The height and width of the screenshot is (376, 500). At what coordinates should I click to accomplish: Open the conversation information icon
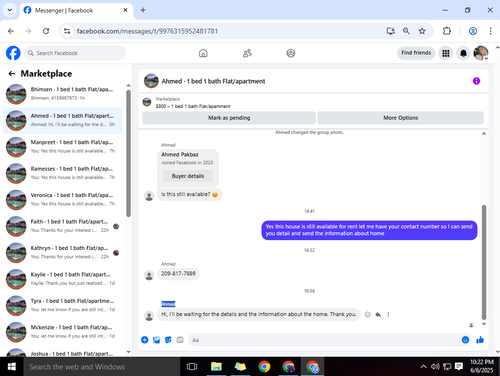(x=476, y=81)
